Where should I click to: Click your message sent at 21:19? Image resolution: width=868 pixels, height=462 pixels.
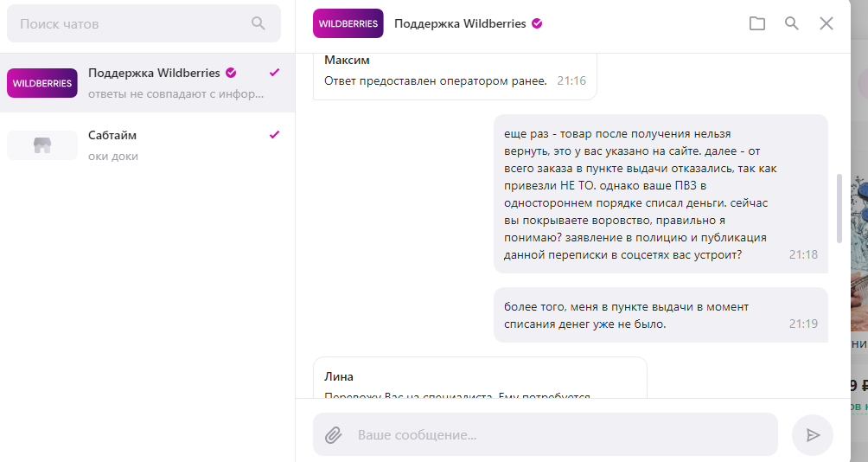tap(661, 315)
